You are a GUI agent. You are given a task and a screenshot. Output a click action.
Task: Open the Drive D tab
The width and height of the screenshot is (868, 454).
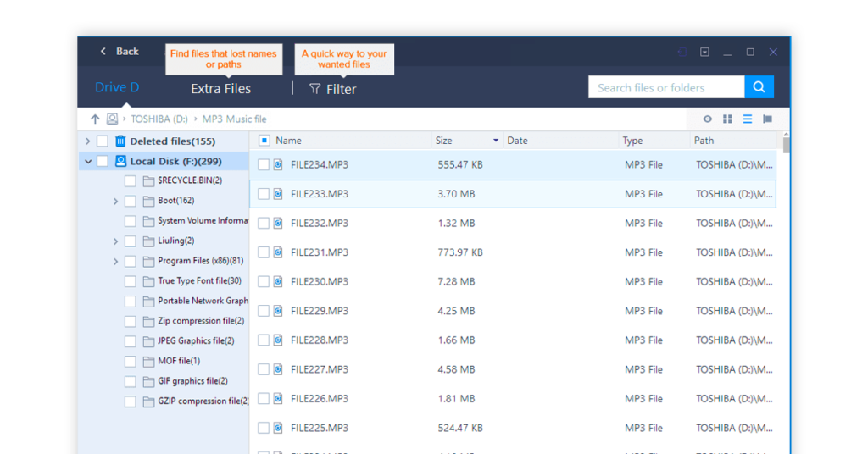(117, 87)
